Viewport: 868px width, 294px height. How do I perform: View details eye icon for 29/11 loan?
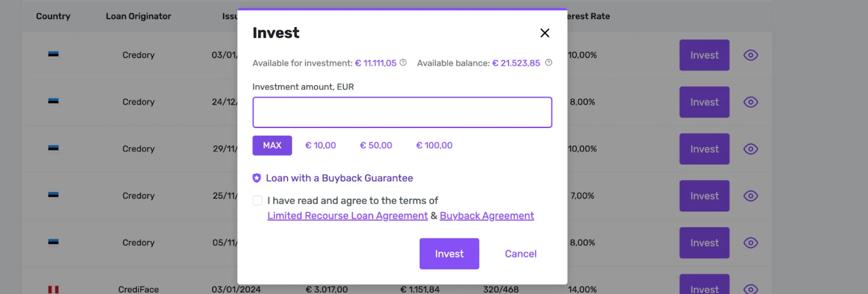coord(750,149)
